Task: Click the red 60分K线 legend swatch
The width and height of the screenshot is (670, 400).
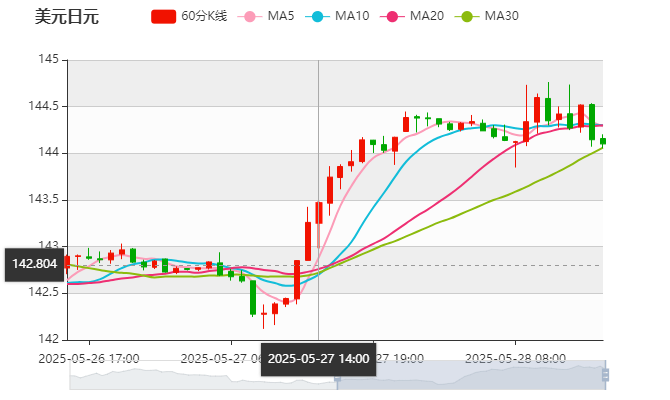Action: tap(163, 17)
